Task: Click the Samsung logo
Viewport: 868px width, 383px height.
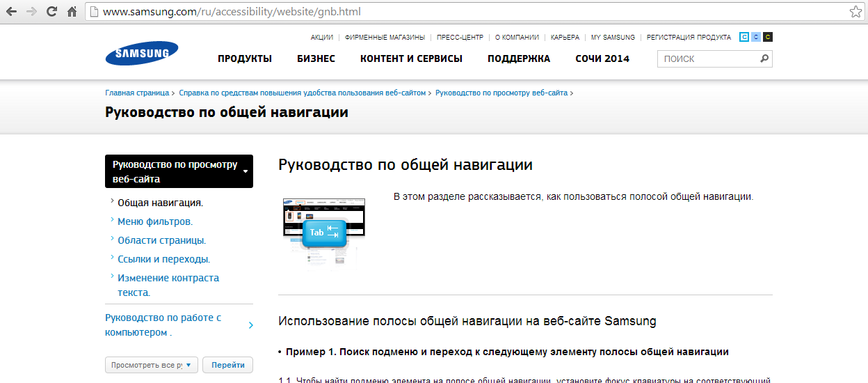Action: pos(142,54)
